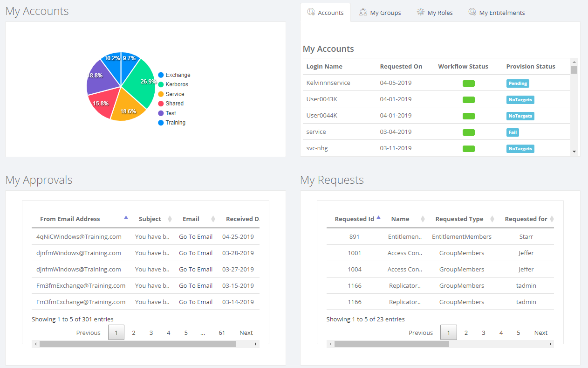Click the Fail provision status badge
Viewport: 588px width, 368px height.
(x=513, y=132)
